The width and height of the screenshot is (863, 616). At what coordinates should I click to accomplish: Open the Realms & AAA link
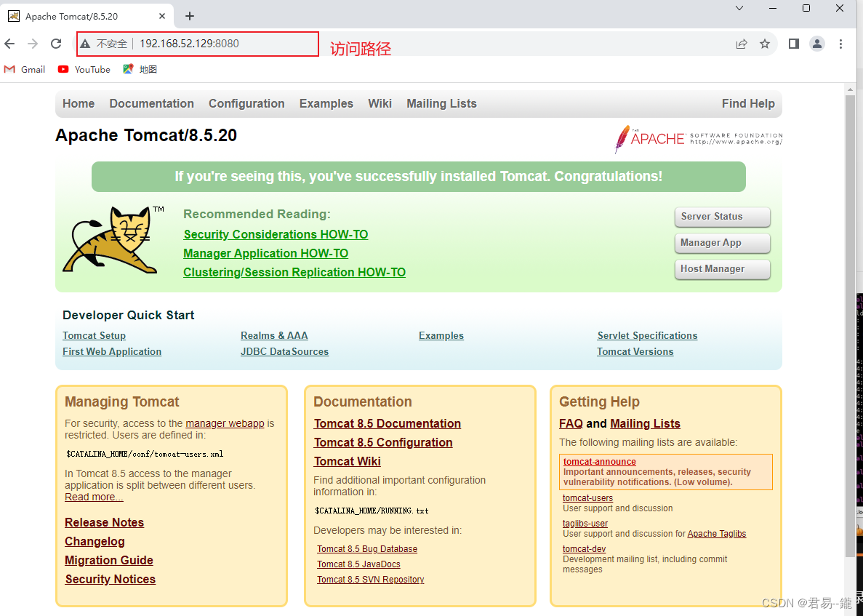(274, 336)
